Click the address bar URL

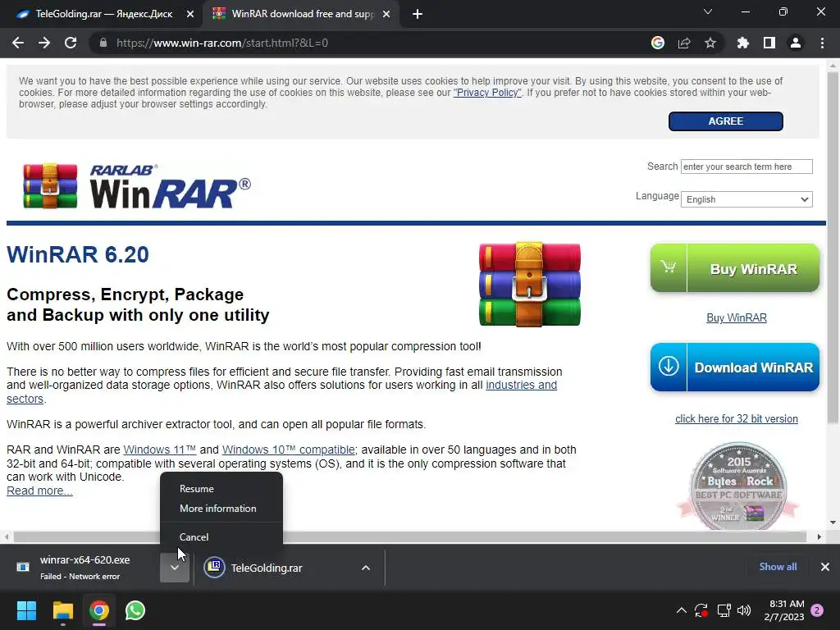(221, 43)
